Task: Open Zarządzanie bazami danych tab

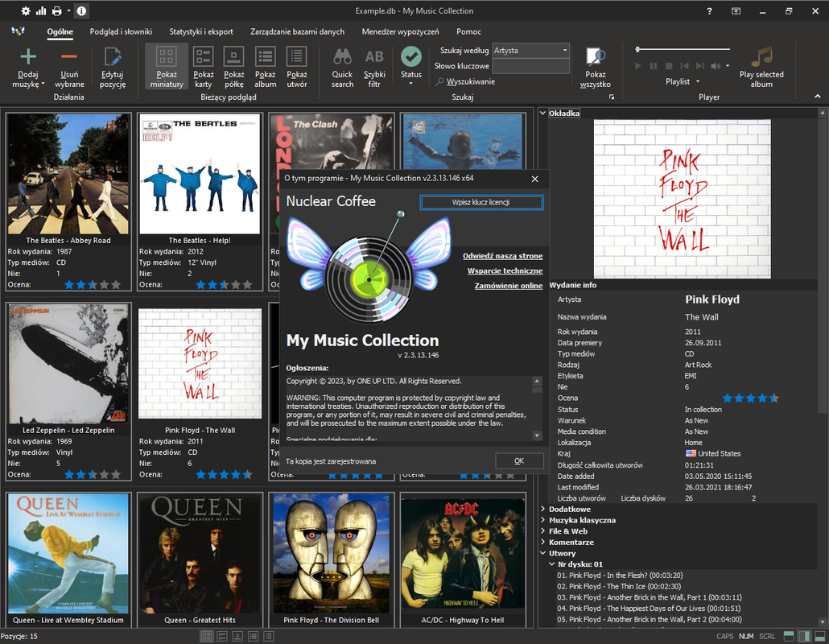Action: point(297,31)
